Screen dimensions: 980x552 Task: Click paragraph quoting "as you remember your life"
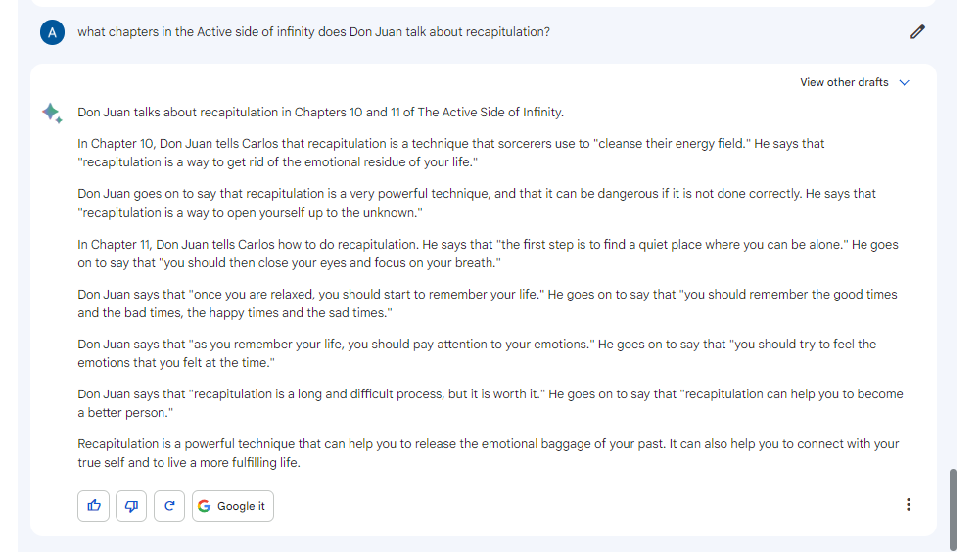tap(476, 353)
